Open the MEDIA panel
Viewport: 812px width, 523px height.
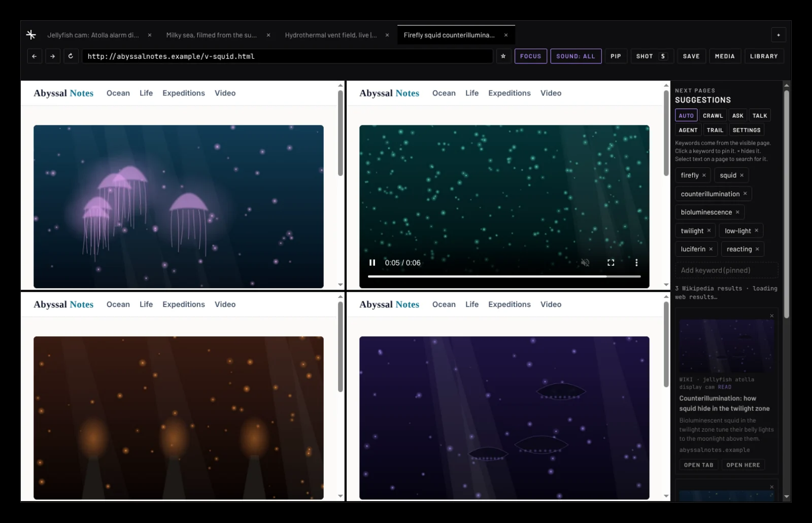click(x=725, y=56)
